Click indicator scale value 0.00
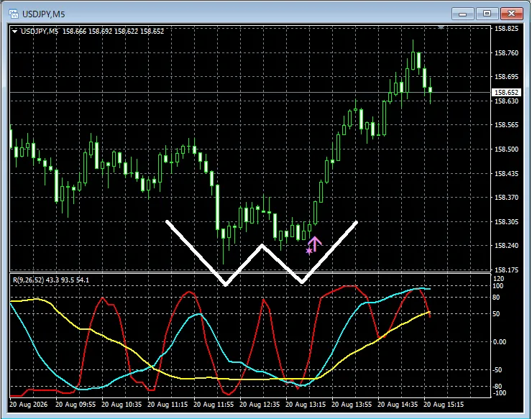Viewport: 532px width, 419px height. click(x=500, y=341)
